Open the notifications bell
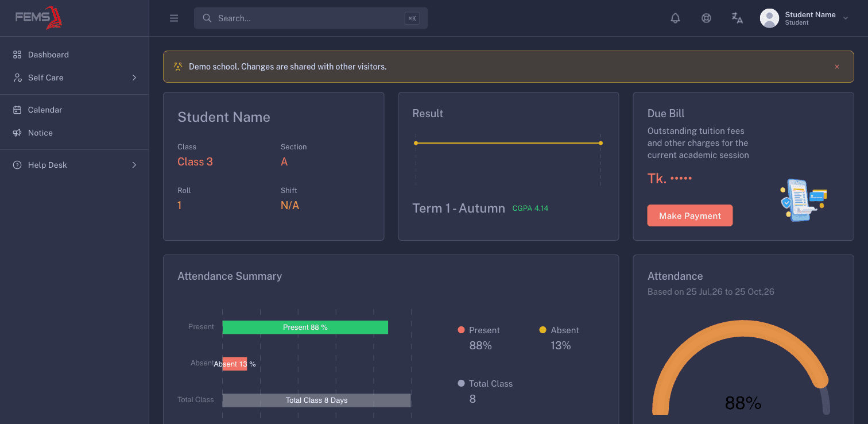Image resolution: width=868 pixels, height=424 pixels. (675, 18)
